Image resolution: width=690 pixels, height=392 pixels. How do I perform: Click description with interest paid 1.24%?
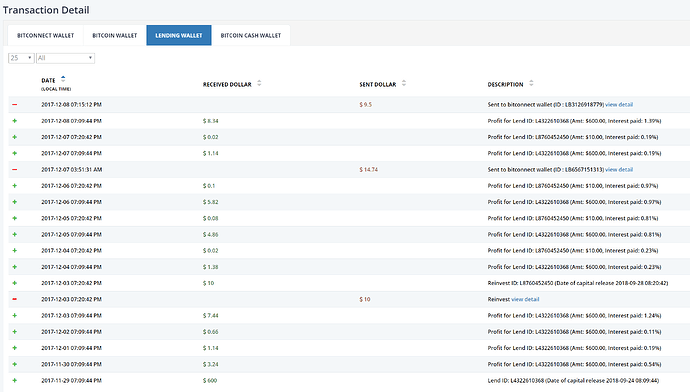pyautogui.click(x=574, y=315)
